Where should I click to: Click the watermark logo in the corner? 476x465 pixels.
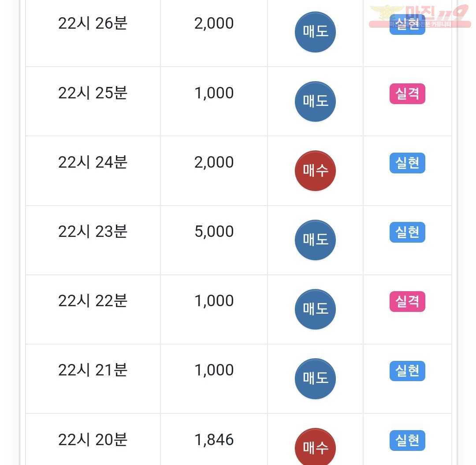click(420, 16)
